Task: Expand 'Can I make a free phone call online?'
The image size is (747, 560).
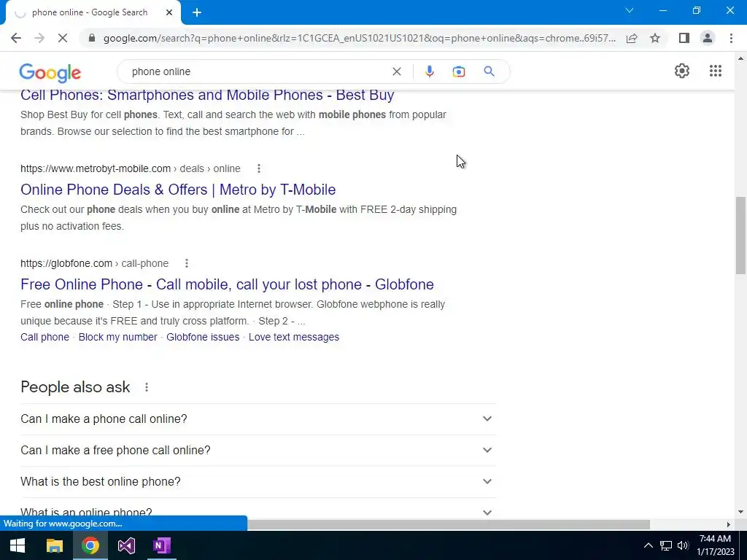Action: [x=258, y=451]
